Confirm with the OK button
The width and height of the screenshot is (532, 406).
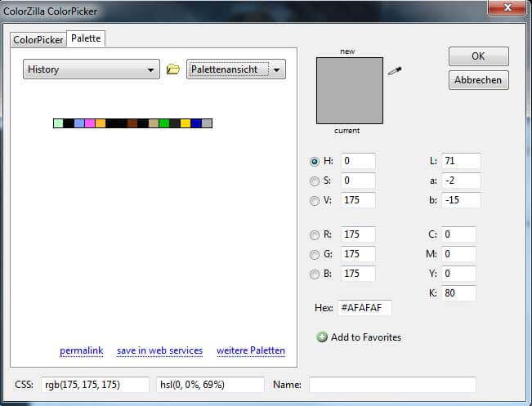point(478,56)
